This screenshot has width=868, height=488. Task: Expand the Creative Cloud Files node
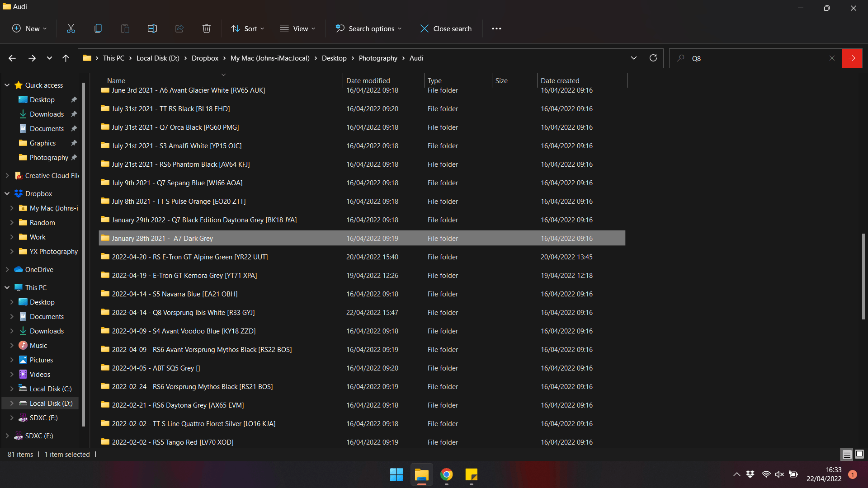point(7,175)
